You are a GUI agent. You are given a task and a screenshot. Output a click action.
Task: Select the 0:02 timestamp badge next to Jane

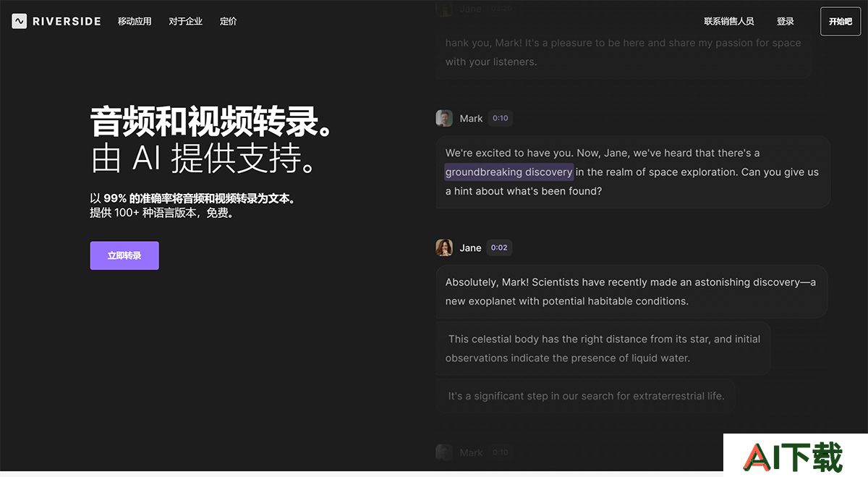499,248
